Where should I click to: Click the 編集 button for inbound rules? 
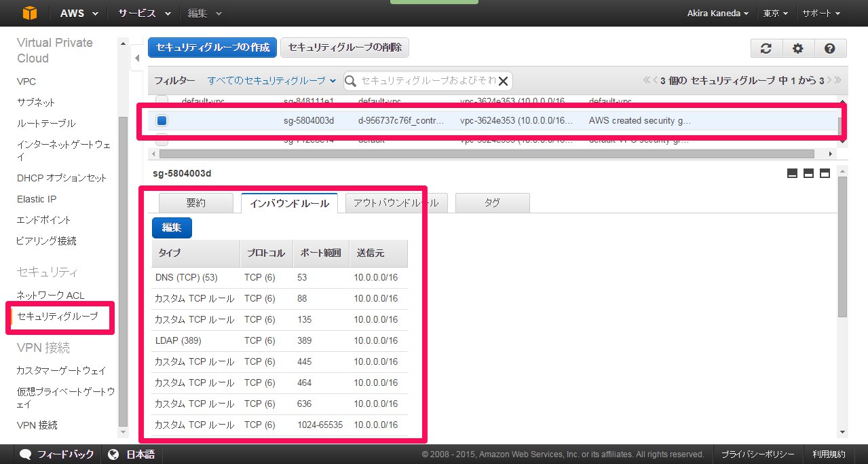[x=172, y=228]
